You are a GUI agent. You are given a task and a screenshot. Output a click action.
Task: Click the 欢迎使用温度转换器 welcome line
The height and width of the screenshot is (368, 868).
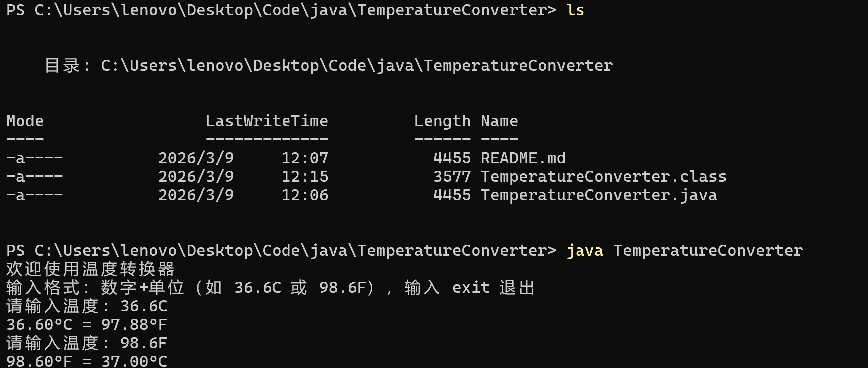[90, 269]
